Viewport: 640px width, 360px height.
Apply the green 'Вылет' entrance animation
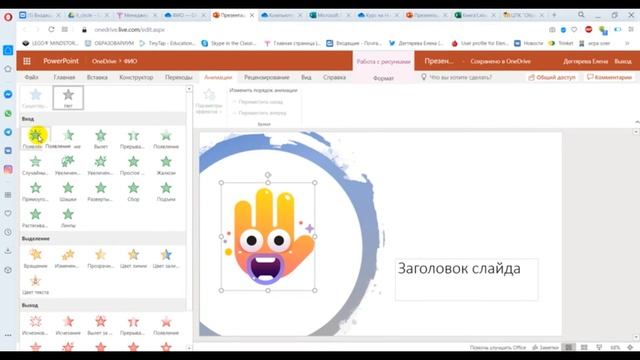101,139
